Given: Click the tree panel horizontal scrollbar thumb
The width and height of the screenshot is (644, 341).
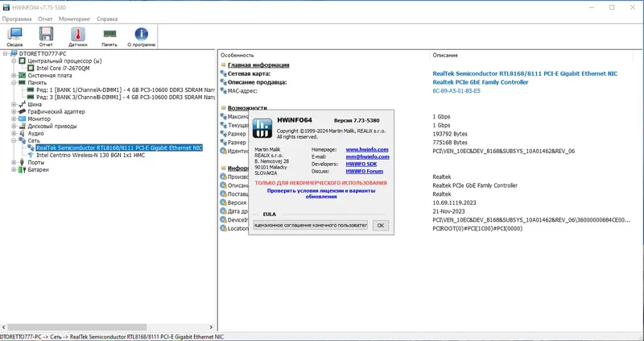Looking at the screenshot, I should [76, 327].
